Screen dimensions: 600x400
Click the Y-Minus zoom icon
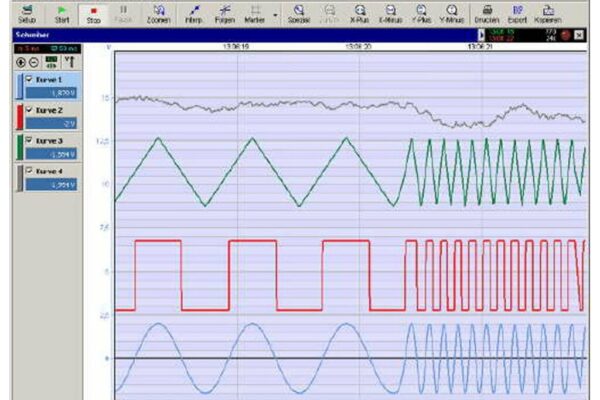click(452, 13)
